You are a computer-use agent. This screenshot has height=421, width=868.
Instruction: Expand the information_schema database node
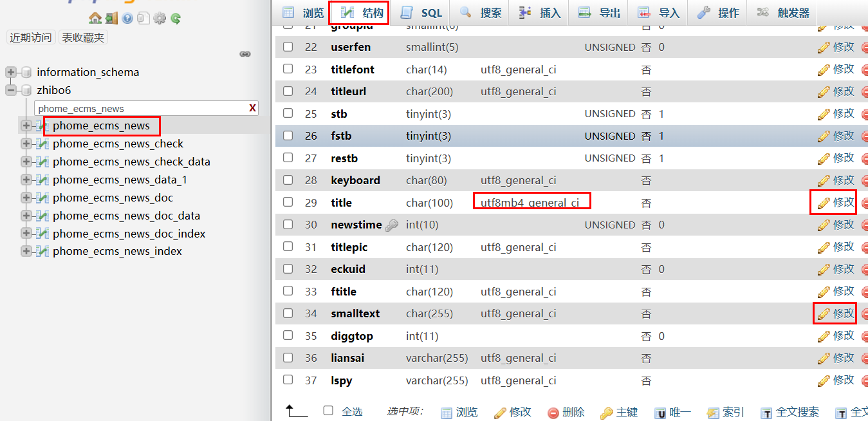click(11, 72)
